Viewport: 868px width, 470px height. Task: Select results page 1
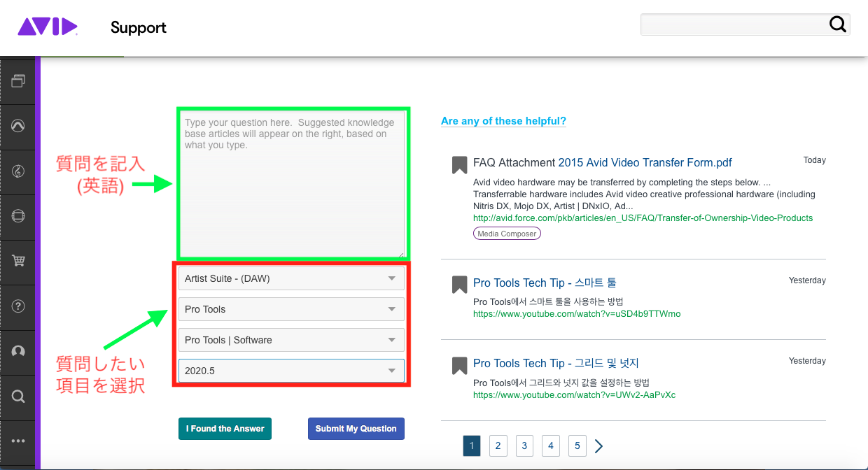pos(472,446)
